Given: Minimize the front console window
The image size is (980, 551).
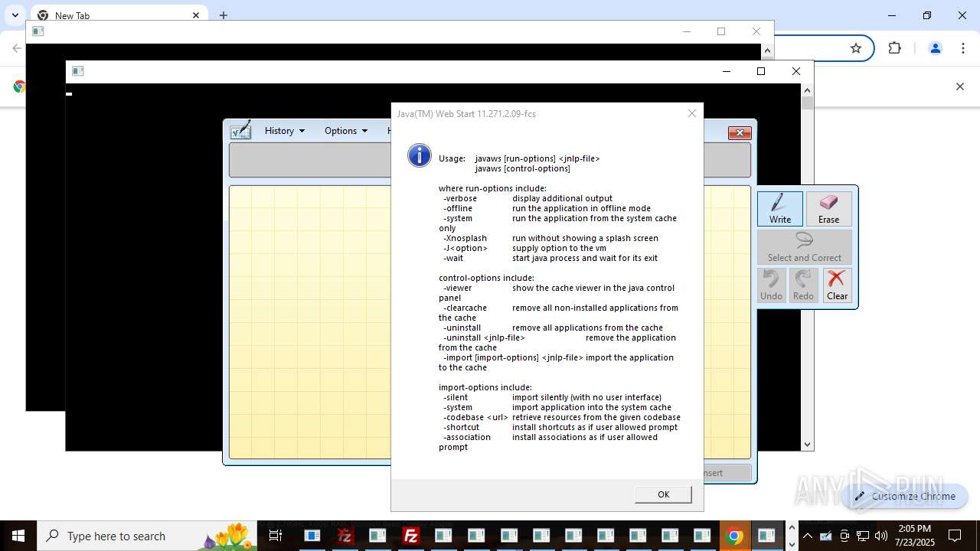Looking at the screenshot, I should tap(726, 71).
